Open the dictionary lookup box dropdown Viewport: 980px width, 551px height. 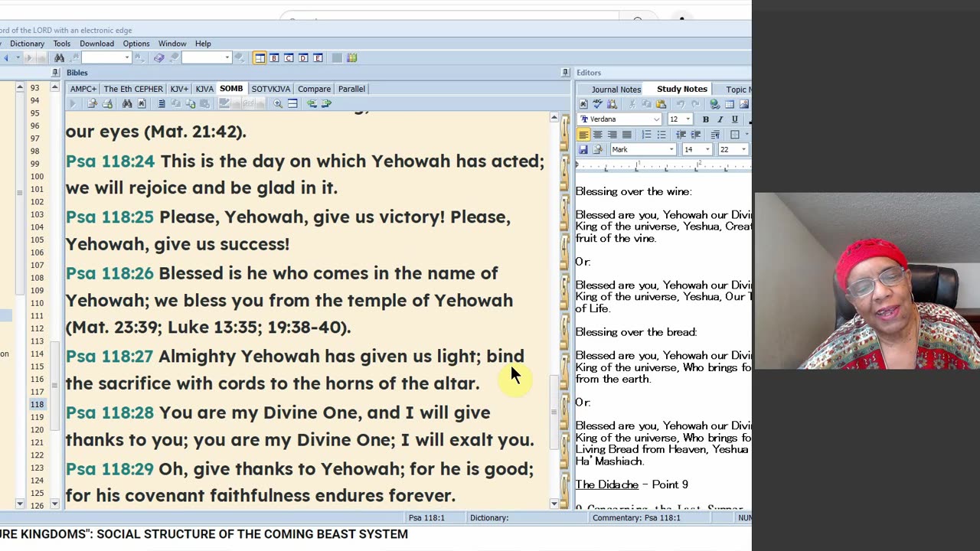(227, 58)
